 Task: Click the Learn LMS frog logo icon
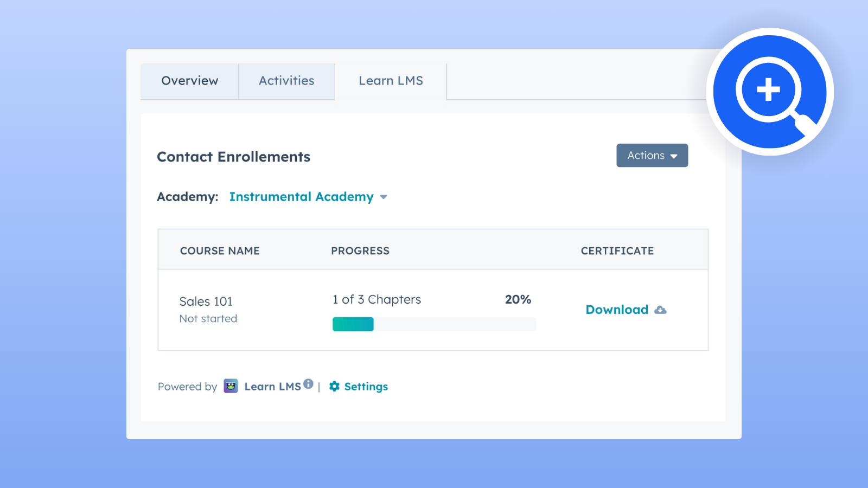point(231,386)
